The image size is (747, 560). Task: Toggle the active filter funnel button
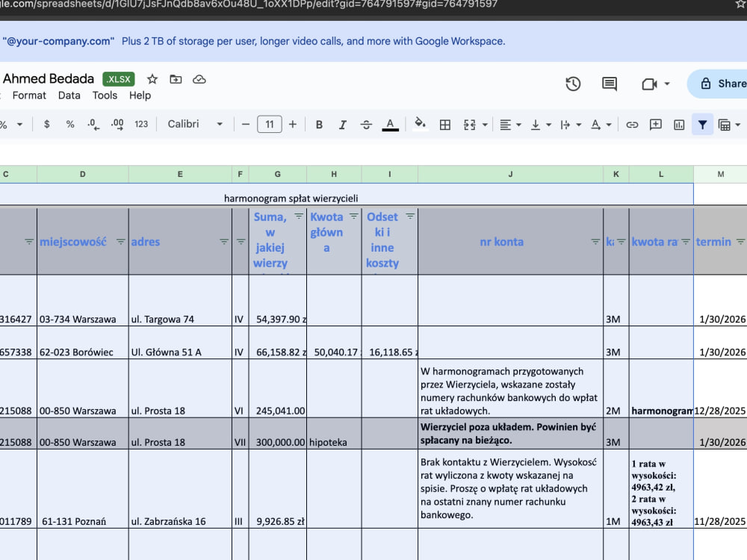[x=702, y=125]
